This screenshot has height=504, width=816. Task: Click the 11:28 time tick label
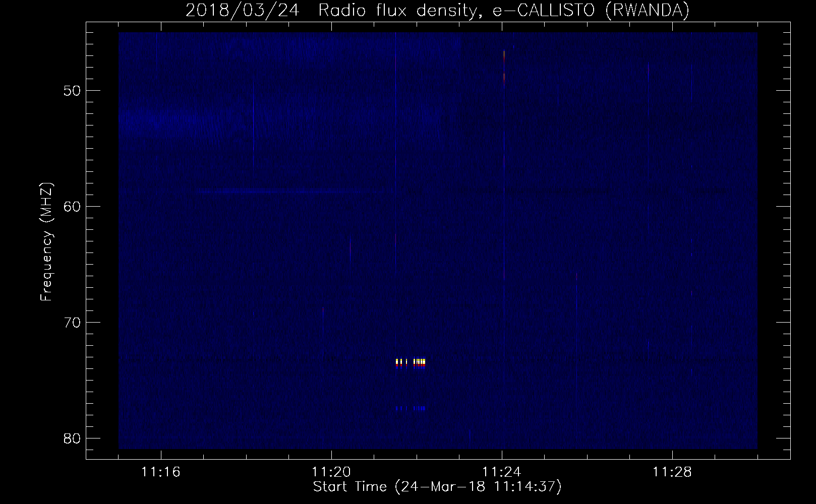(672, 472)
